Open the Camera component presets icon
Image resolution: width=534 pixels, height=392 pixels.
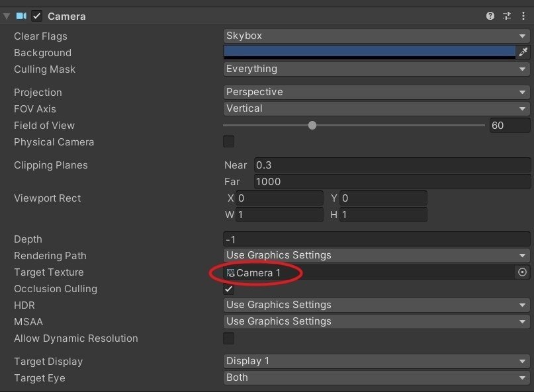507,16
